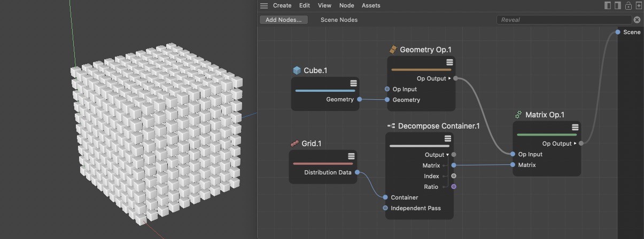Viewport: 644px width, 239px height.
Task: Click the lock icon in the editor header
Action: click(629, 6)
